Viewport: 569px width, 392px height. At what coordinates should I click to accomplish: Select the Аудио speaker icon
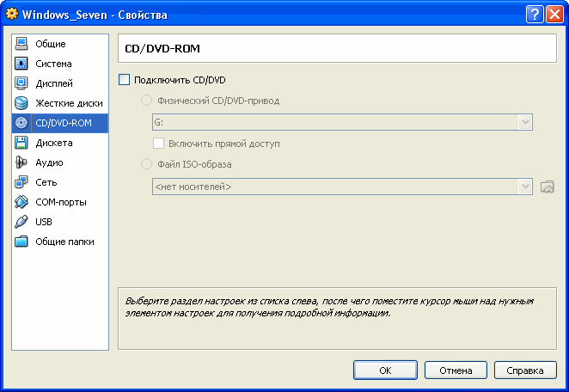click(x=21, y=162)
